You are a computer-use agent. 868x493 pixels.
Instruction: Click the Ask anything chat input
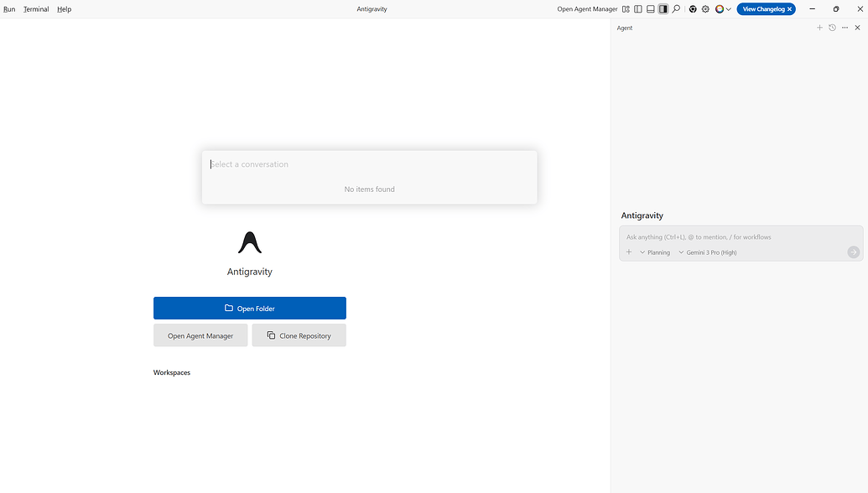(x=741, y=236)
